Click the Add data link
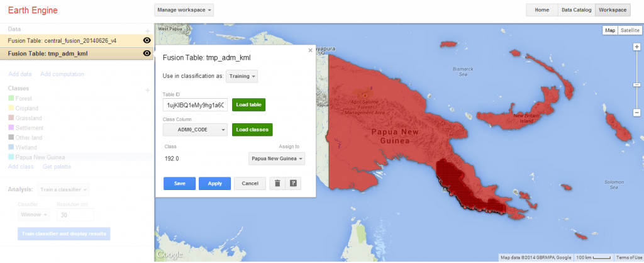Image resolution: width=644 pixels, height=263 pixels. (x=19, y=74)
